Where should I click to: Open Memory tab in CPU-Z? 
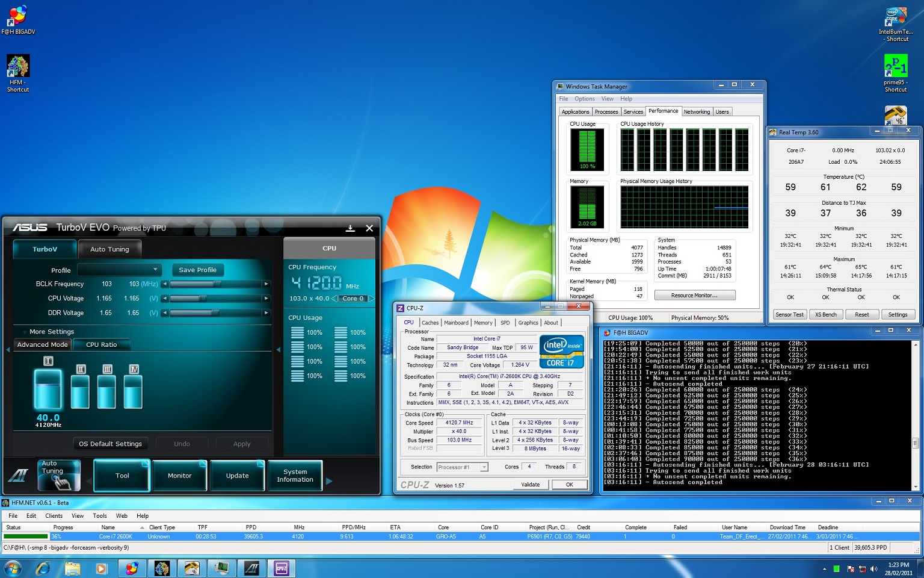tap(483, 323)
